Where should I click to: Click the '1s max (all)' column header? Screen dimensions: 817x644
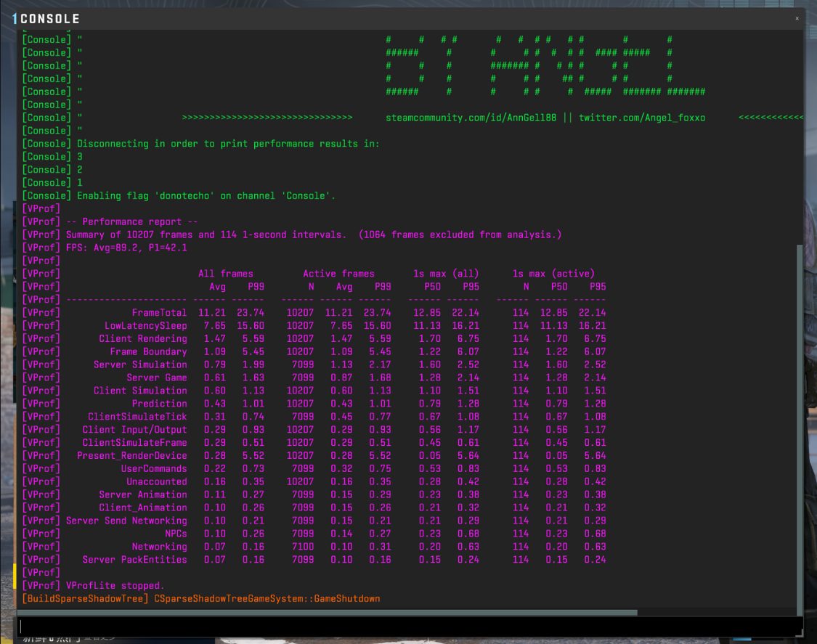[x=446, y=274]
